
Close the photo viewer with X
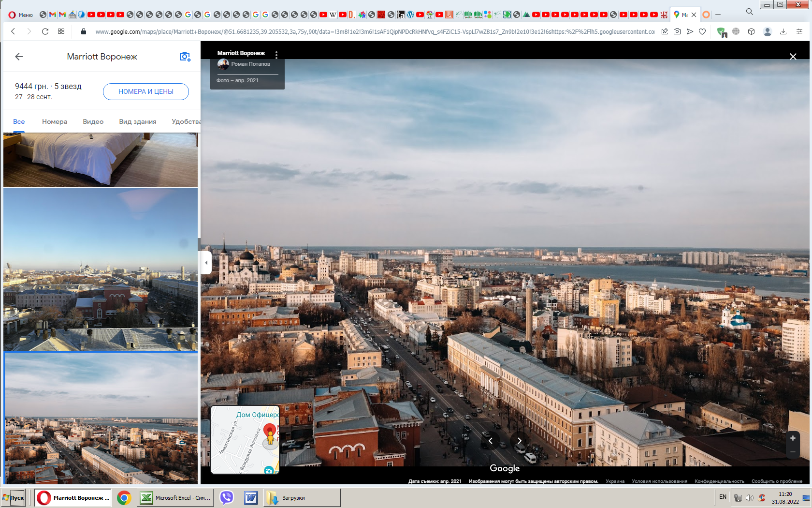(793, 57)
